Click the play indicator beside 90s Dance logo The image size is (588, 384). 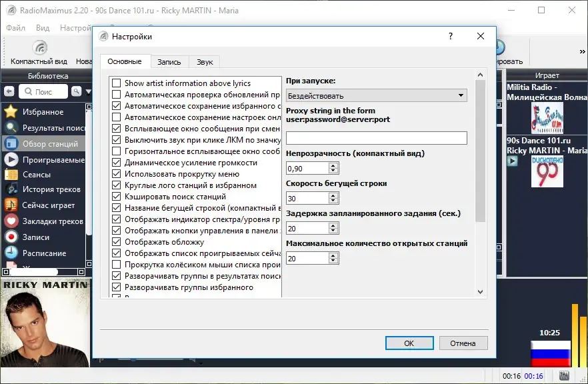tap(512, 161)
